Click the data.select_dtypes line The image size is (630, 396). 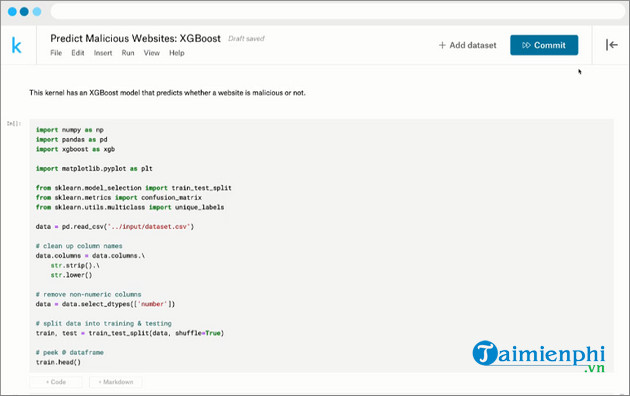point(105,304)
